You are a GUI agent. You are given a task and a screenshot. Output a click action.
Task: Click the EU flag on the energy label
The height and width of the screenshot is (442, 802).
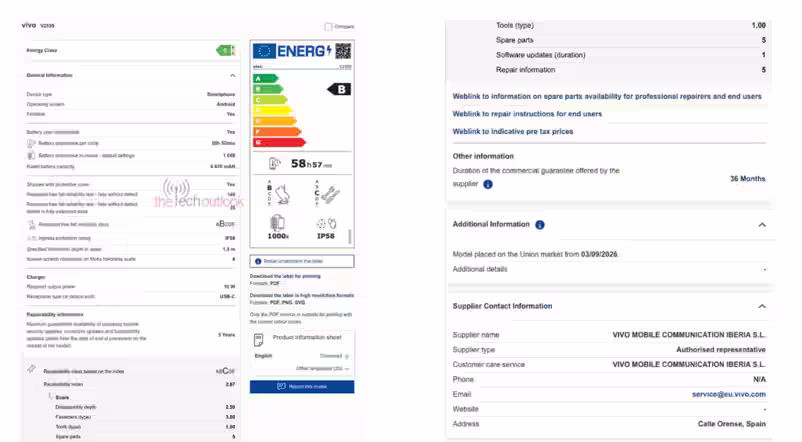pos(264,51)
